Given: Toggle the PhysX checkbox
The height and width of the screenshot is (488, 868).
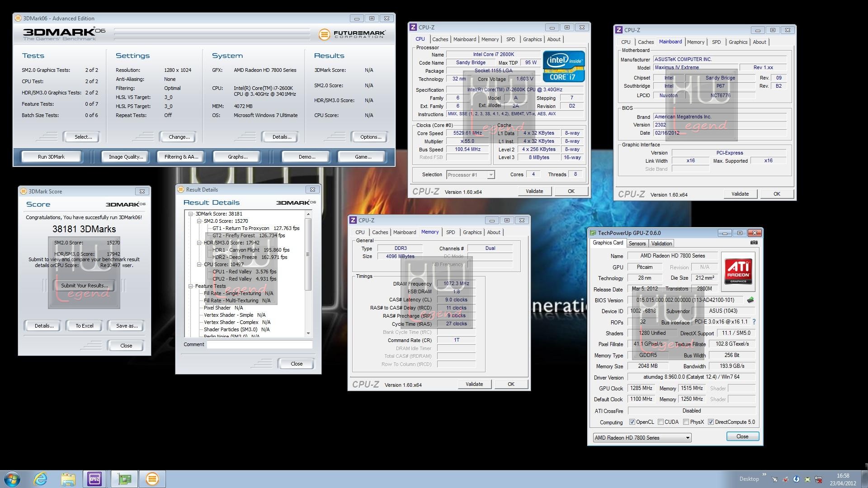Looking at the screenshot, I should pos(686,422).
